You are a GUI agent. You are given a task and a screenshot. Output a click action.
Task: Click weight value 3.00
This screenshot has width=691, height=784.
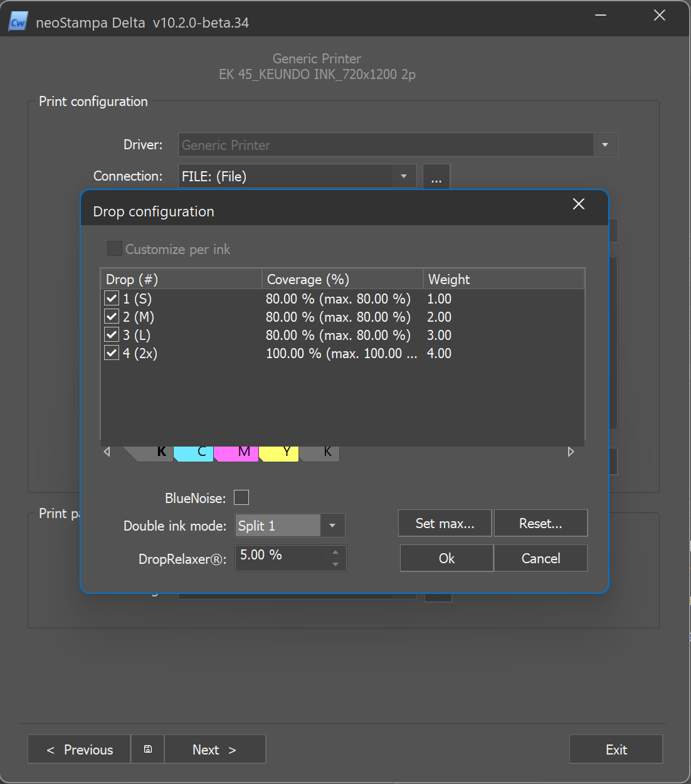[439, 335]
